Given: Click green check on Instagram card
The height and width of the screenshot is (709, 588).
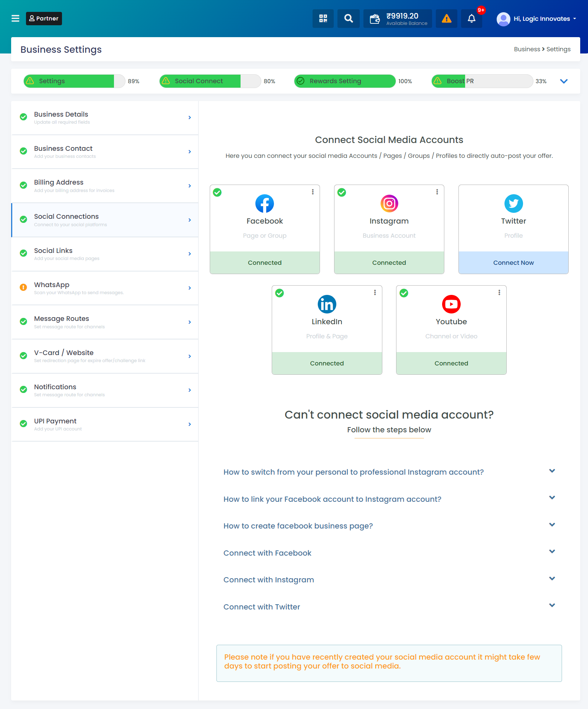Looking at the screenshot, I should (342, 192).
